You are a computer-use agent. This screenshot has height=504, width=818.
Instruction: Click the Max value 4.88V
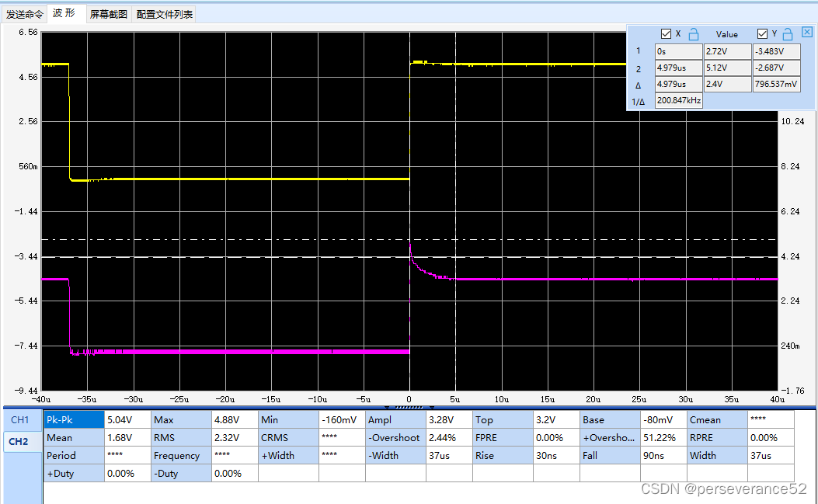pyautogui.click(x=235, y=419)
